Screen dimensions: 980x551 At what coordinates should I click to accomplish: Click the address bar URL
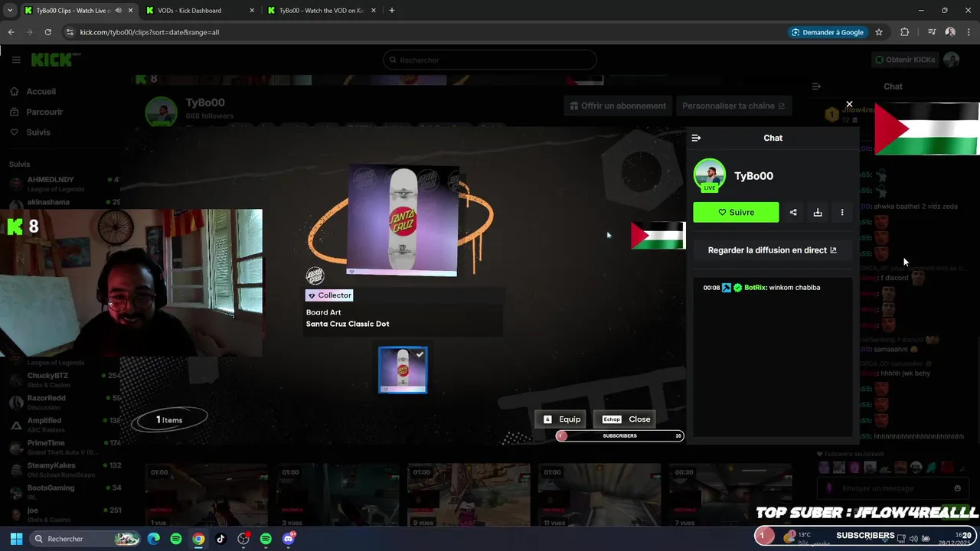(x=149, y=32)
